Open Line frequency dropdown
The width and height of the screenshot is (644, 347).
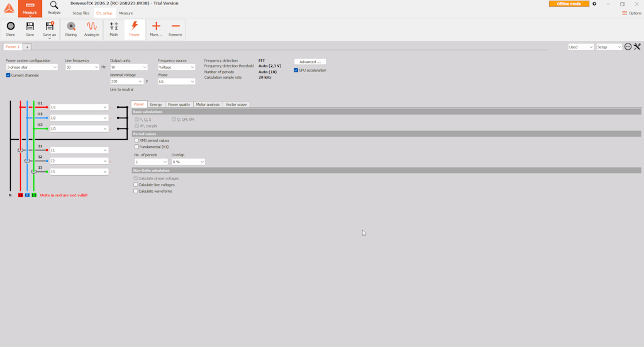82,67
